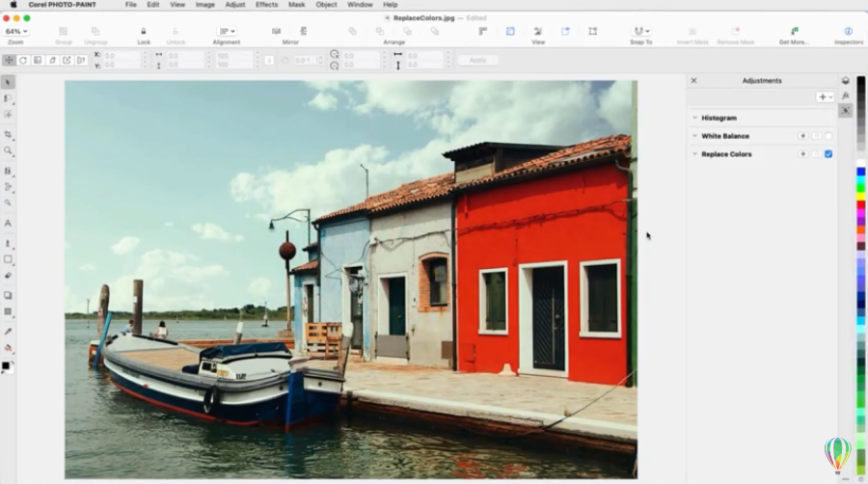Viewport: 868px width, 484px height.
Task: Click the White Balance reset button
Action: pyautogui.click(x=816, y=136)
